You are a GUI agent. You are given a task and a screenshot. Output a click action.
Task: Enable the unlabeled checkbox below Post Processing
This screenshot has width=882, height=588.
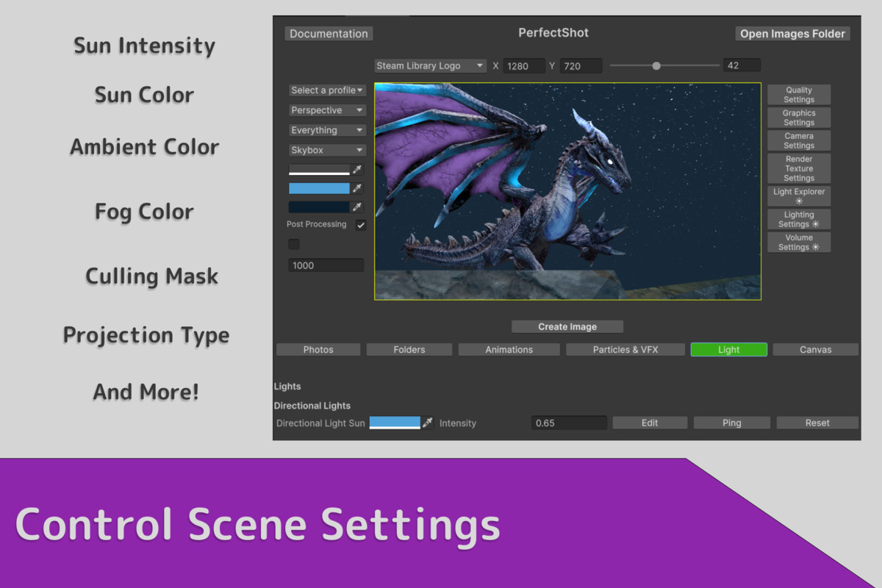coord(293,243)
